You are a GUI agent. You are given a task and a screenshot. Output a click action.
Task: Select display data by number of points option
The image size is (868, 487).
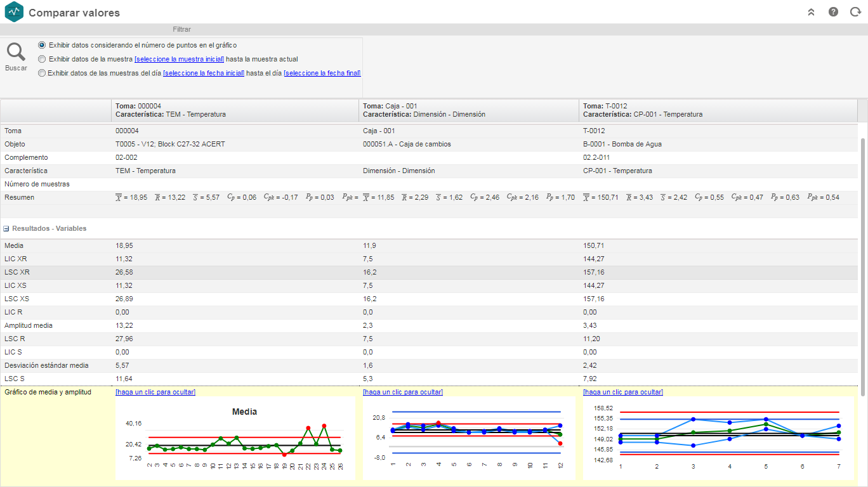click(x=42, y=45)
